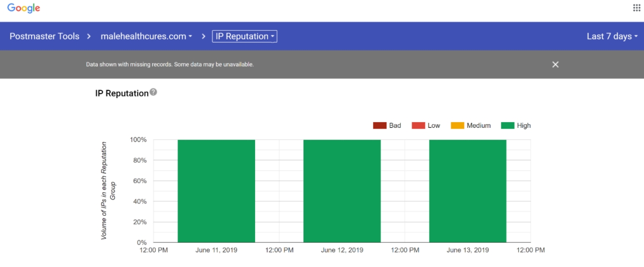Dismiss the missing records notification banner
This screenshot has width=644, height=267.
point(555,64)
